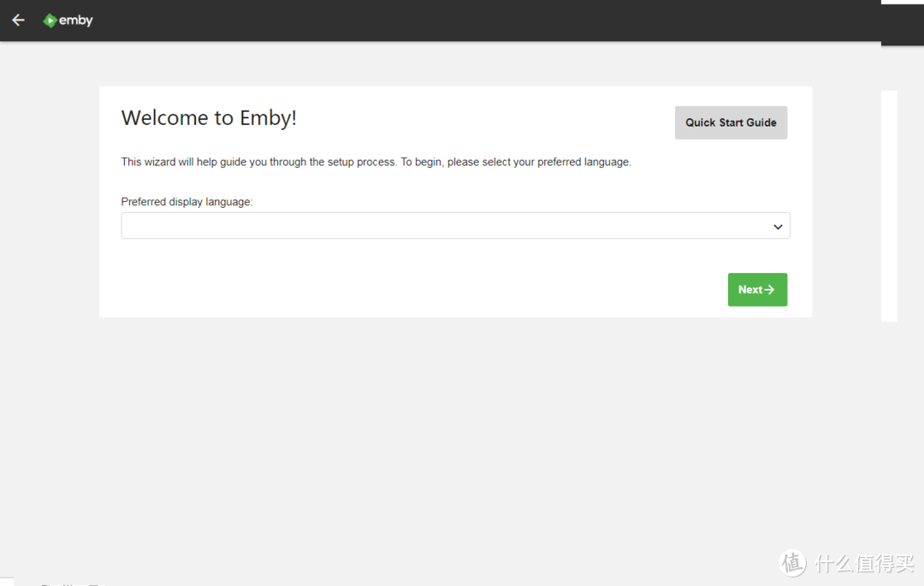Click the Emby logo in the header

click(x=68, y=21)
